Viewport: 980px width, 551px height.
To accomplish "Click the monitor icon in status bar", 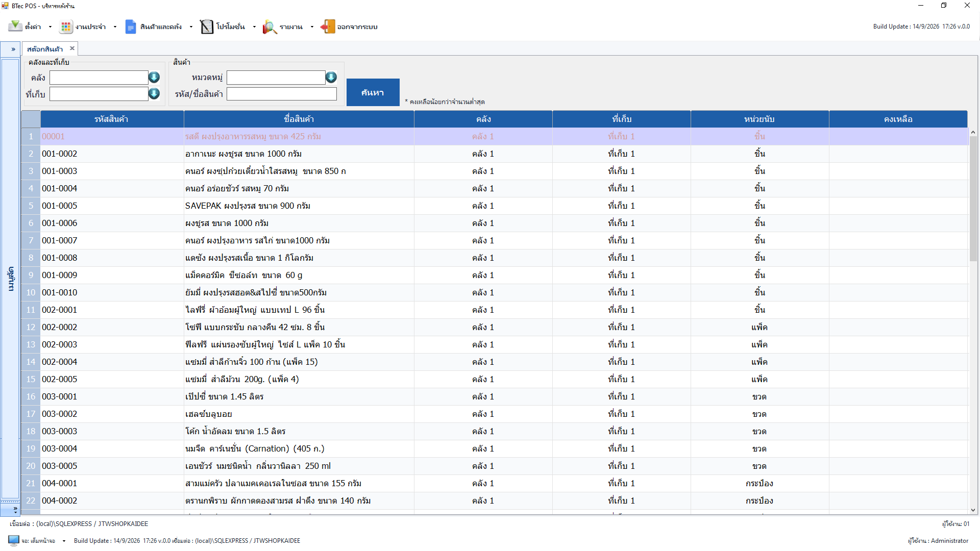I will click(x=13, y=540).
